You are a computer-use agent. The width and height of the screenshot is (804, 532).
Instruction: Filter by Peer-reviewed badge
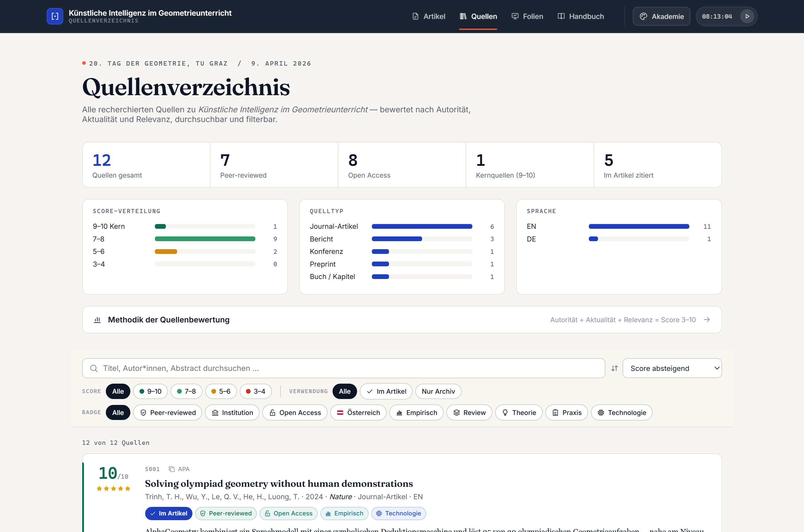pyautogui.click(x=168, y=413)
